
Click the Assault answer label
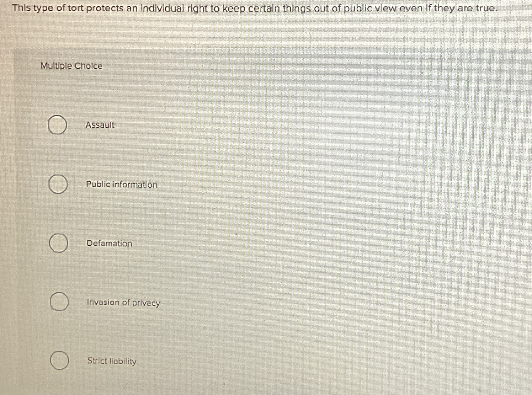[100, 125]
